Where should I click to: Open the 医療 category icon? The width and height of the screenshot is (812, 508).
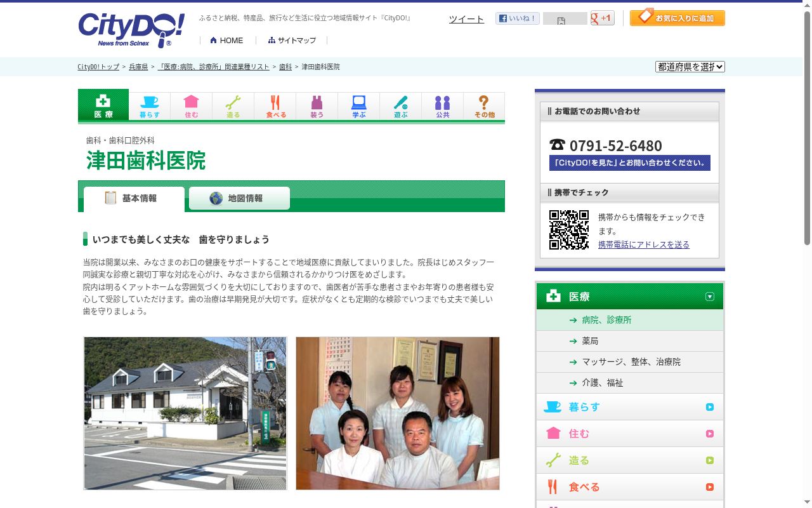103,105
